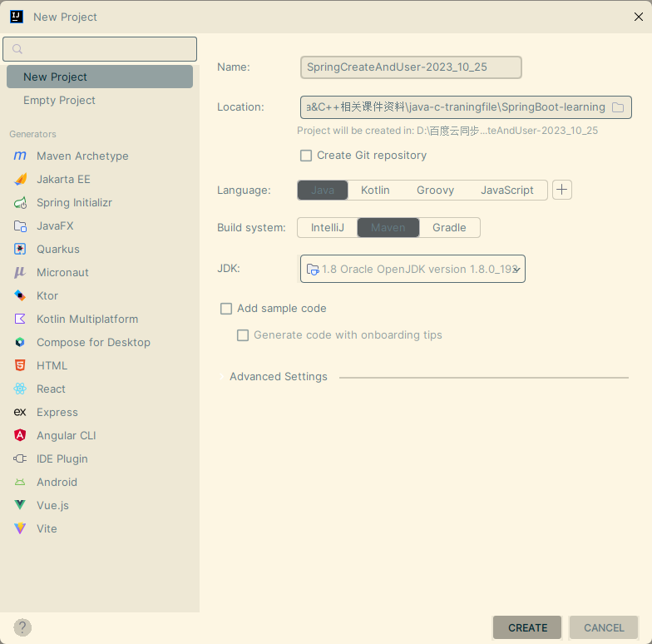652x644 pixels.
Task: Click the Maven Archetype m icon
Action: 20,156
